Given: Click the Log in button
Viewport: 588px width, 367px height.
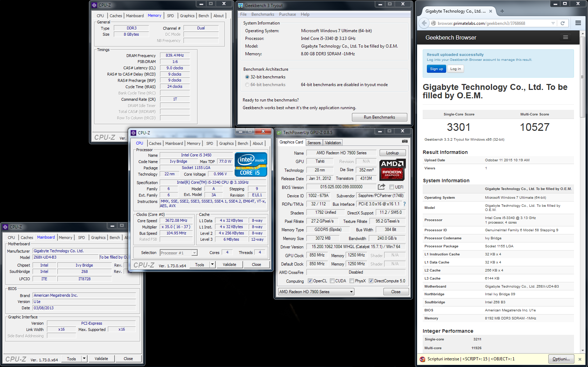Looking at the screenshot, I should (x=456, y=69).
